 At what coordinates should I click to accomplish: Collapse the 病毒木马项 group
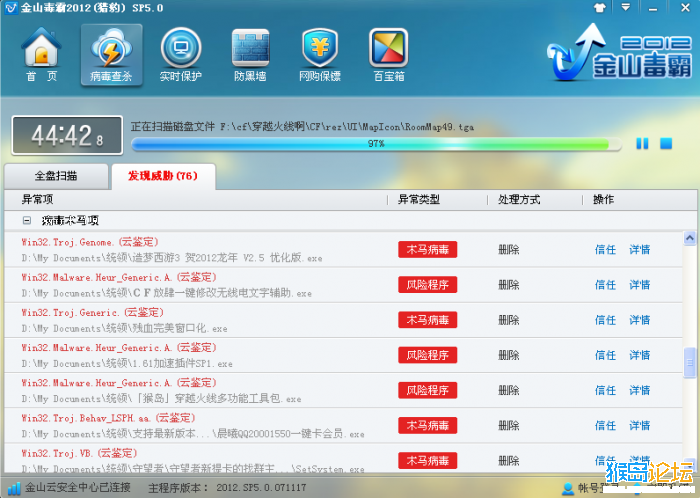click(x=27, y=220)
